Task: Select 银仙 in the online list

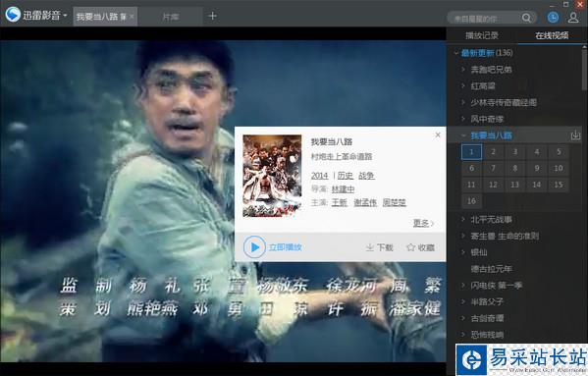Action: (x=479, y=252)
